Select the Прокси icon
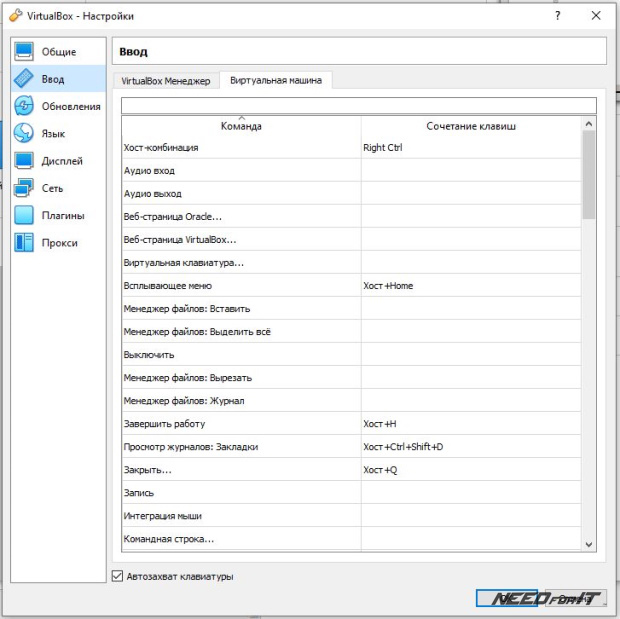This screenshot has height=619, width=620. [x=24, y=242]
